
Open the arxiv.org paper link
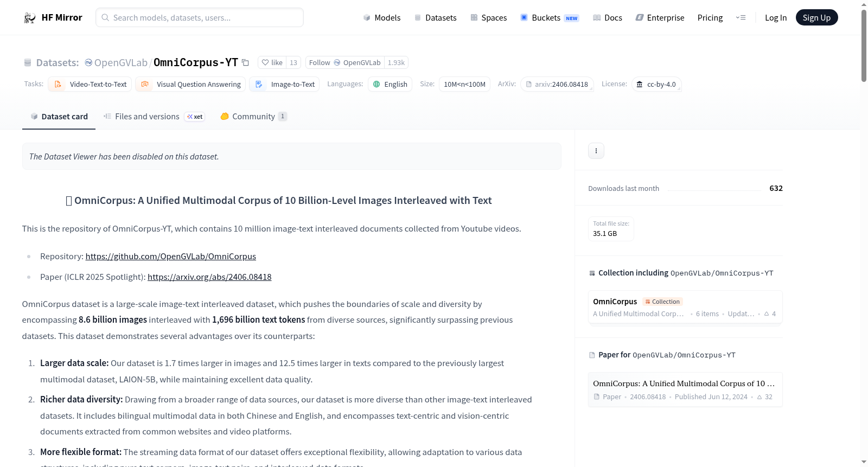[x=209, y=277]
